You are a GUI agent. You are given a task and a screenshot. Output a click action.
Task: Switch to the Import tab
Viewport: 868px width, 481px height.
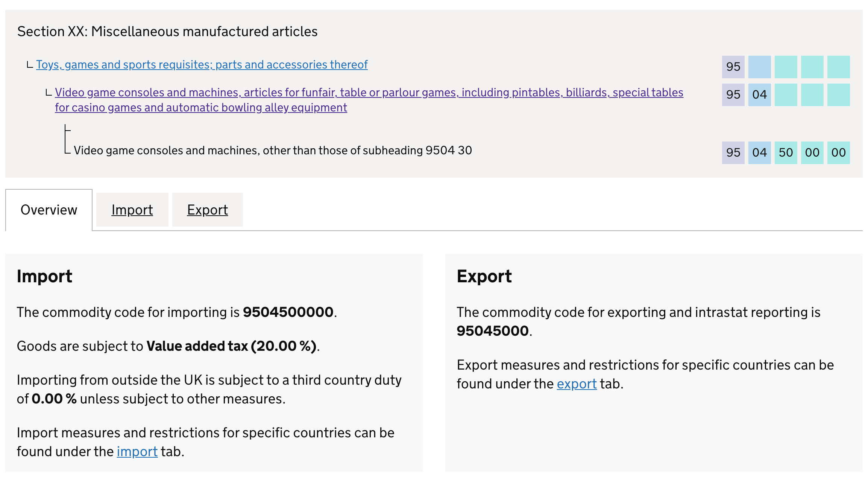(132, 210)
